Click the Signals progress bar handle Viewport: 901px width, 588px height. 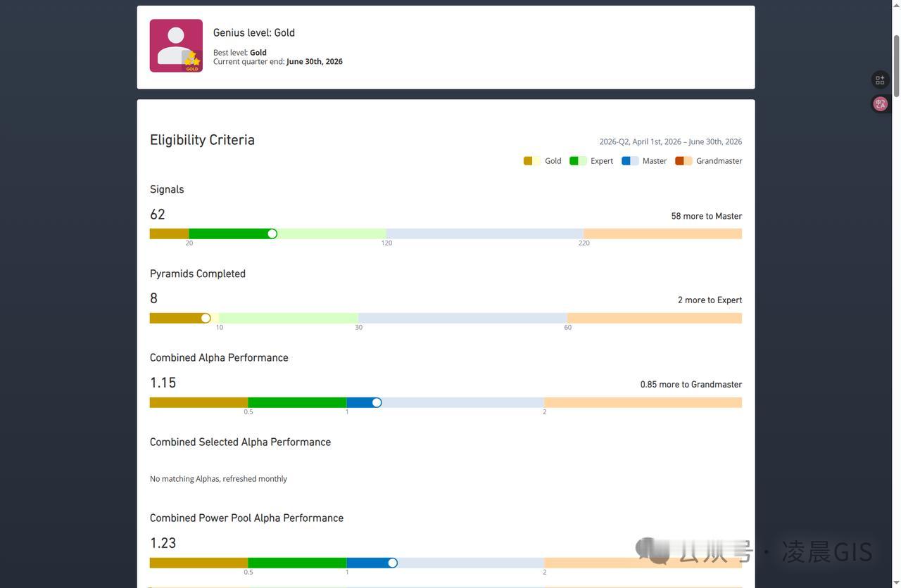pyautogui.click(x=272, y=234)
